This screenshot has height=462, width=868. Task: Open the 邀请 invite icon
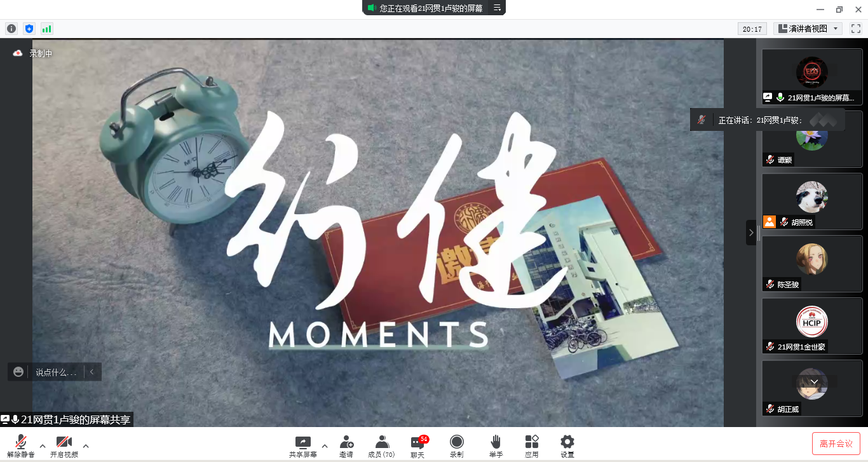[346, 445]
